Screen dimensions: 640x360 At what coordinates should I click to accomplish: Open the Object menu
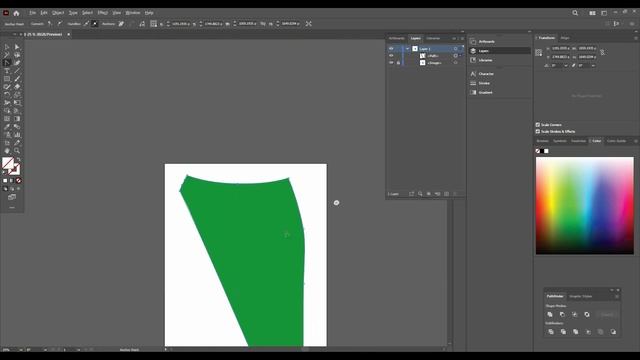(x=58, y=13)
